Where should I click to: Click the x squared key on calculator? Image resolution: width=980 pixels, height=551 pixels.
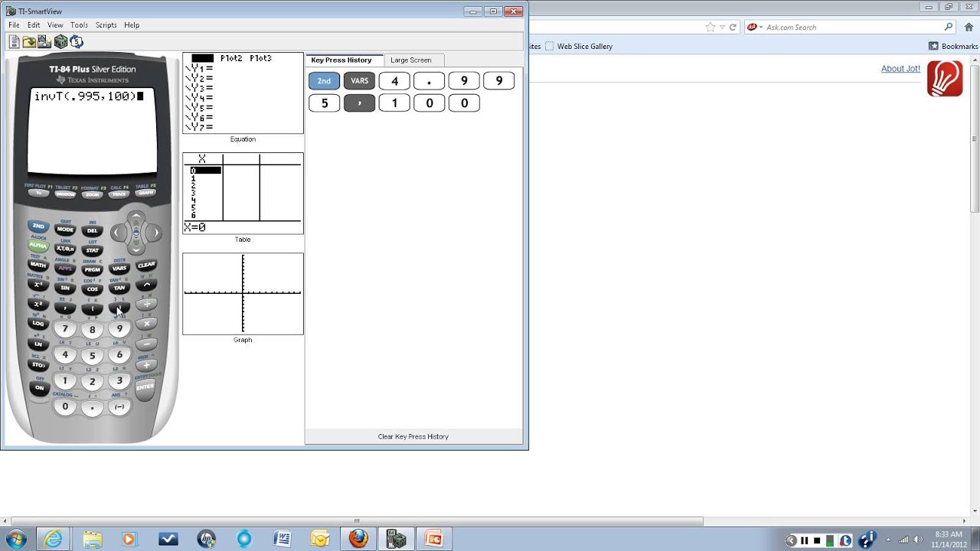tap(38, 304)
